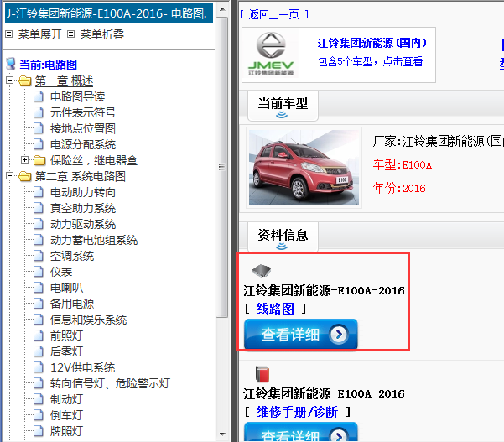This screenshot has width=504, height=442.
Task: Collapse the 第一章 概述 tree node
Action: (9, 80)
